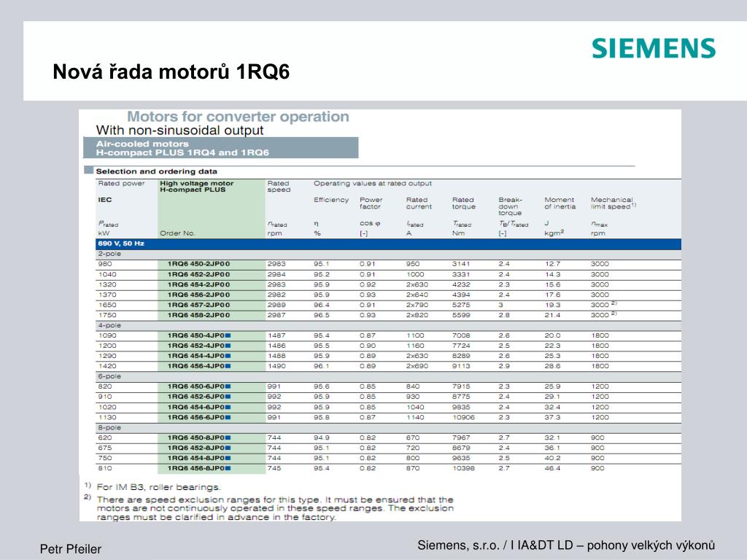Click order number 1RQ6 454-2JP00
Image resolution: width=747 pixels, height=560 pixels.
click(x=198, y=285)
